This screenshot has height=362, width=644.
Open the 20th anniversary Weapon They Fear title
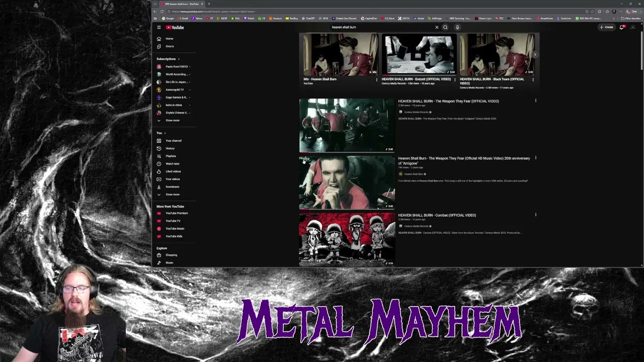[464, 160]
